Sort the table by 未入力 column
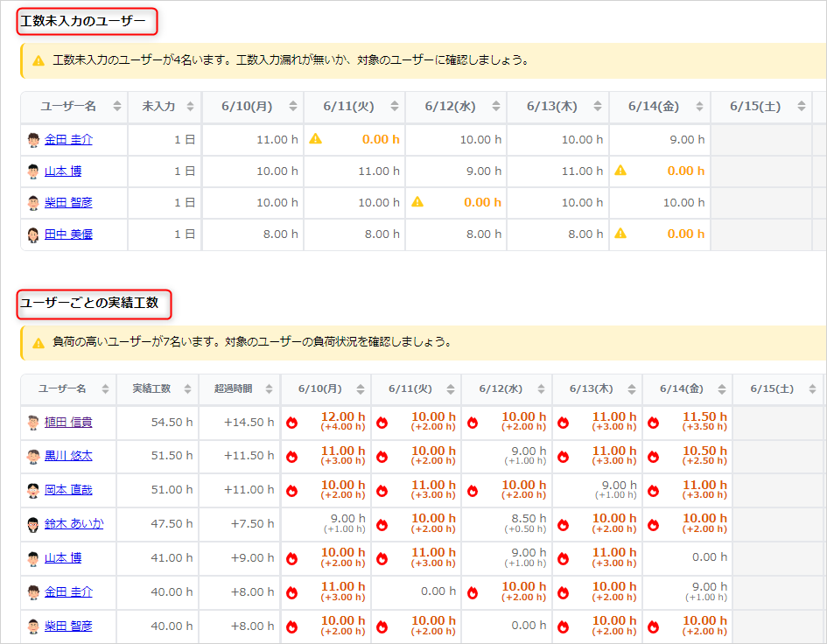Image resolution: width=827 pixels, height=644 pixels. [189, 107]
